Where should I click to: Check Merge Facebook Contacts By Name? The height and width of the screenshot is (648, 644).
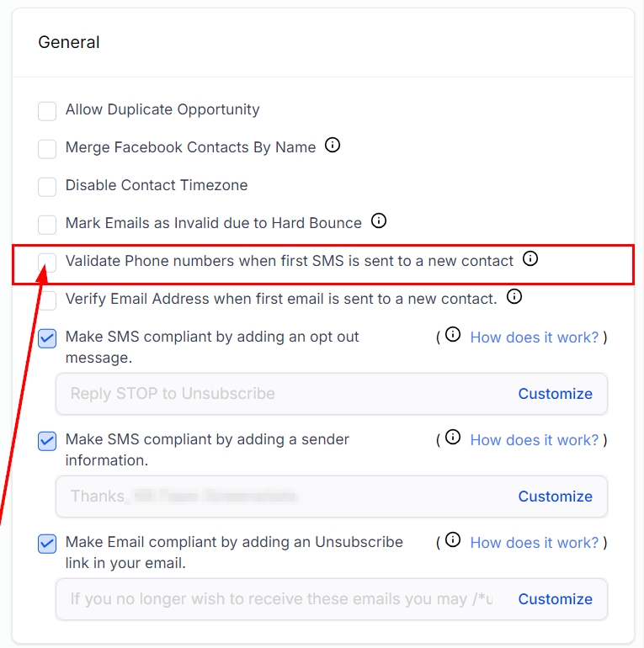(48, 149)
